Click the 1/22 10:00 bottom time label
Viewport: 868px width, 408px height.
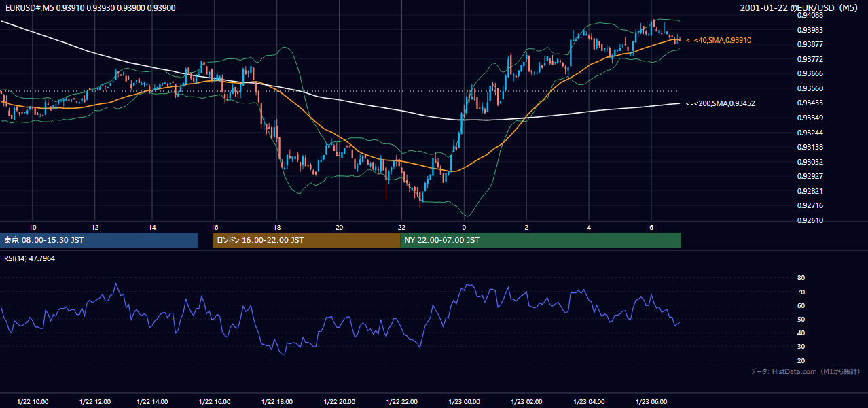coord(33,401)
